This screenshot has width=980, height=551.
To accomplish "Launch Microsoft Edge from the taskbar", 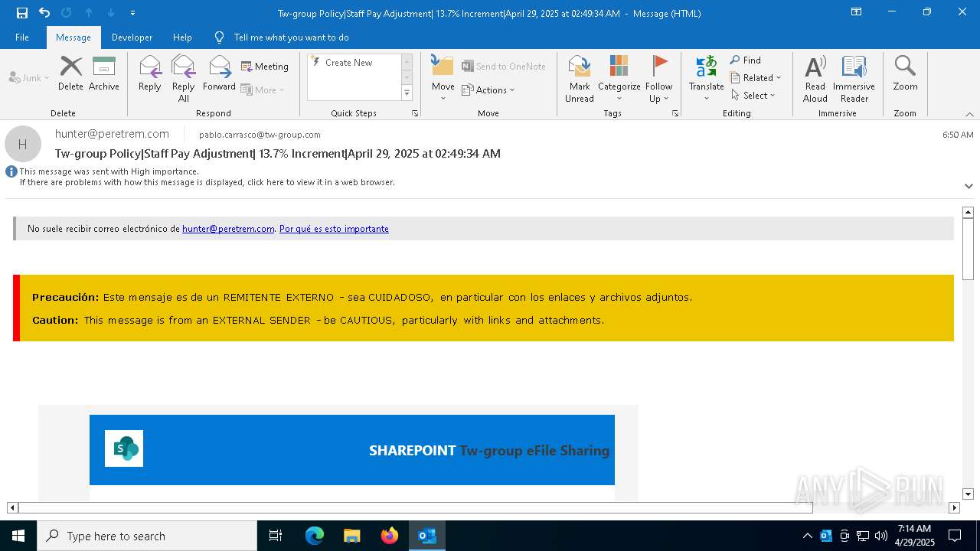I will [x=315, y=536].
